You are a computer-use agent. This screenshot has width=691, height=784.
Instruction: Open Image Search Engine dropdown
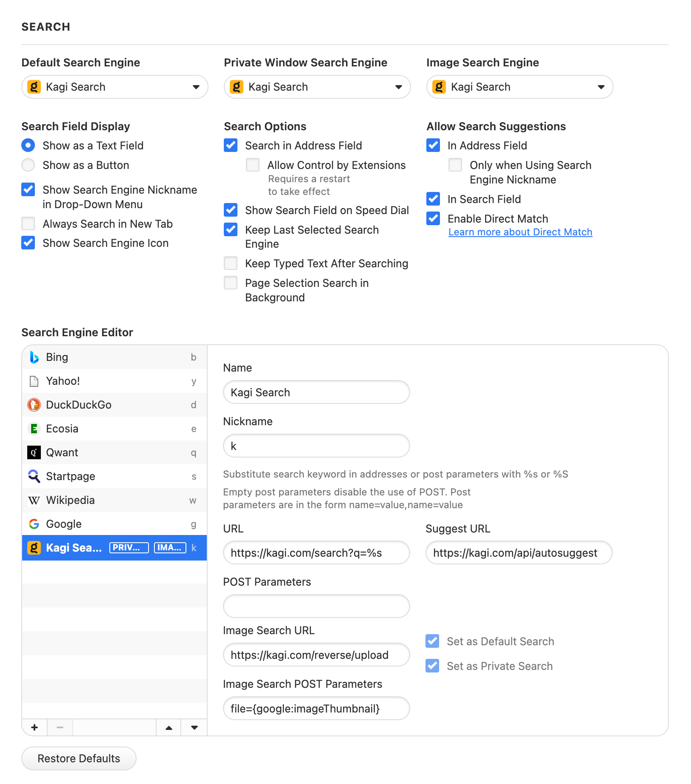(x=520, y=87)
